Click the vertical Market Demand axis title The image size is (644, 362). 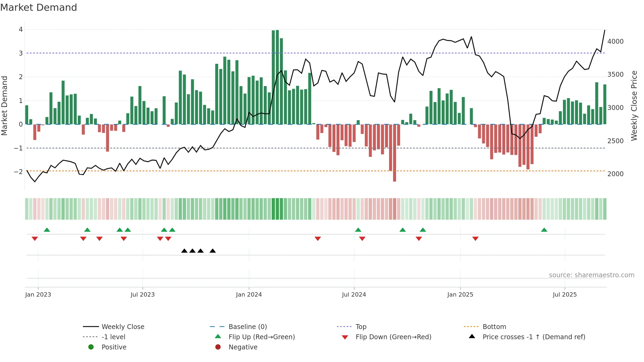[x=4, y=106]
